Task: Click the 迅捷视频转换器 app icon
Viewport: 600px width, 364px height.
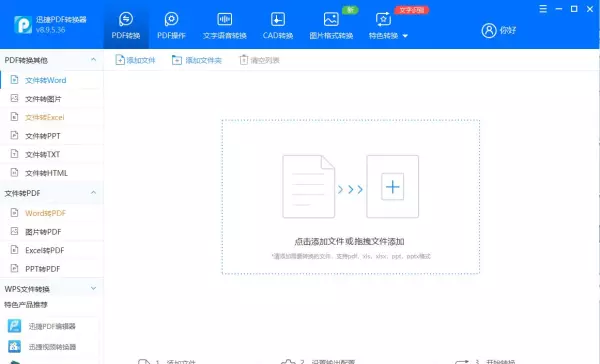Action: click(x=15, y=346)
